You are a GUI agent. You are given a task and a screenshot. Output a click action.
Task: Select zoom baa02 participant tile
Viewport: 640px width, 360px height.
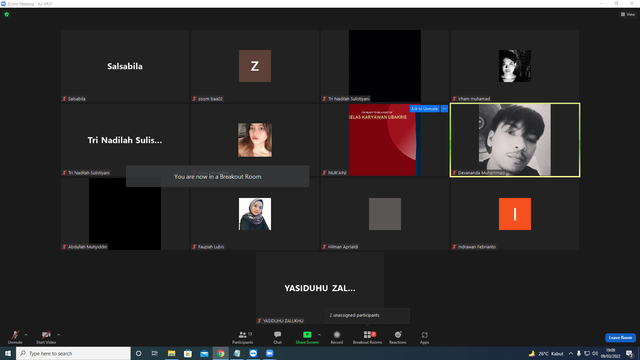(255, 66)
